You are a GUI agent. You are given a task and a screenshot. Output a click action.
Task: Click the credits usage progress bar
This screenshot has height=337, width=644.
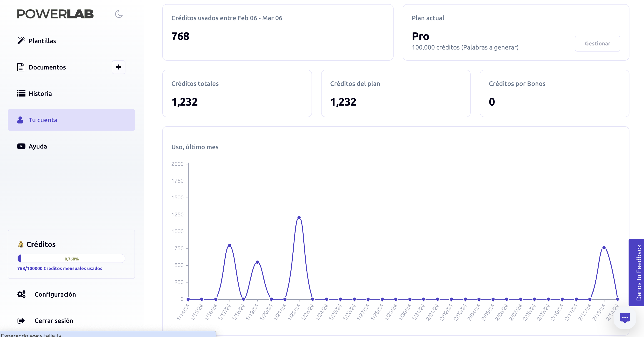click(x=71, y=259)
